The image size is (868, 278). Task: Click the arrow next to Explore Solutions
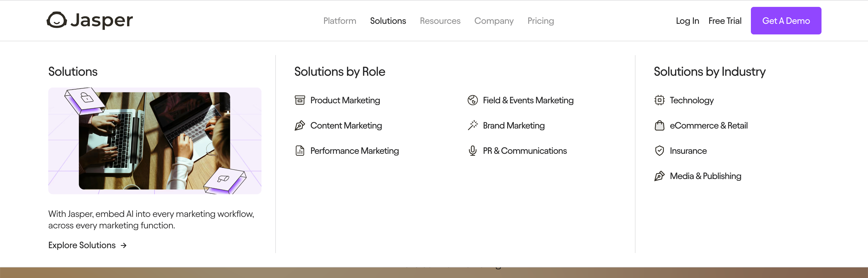point(124,246)
